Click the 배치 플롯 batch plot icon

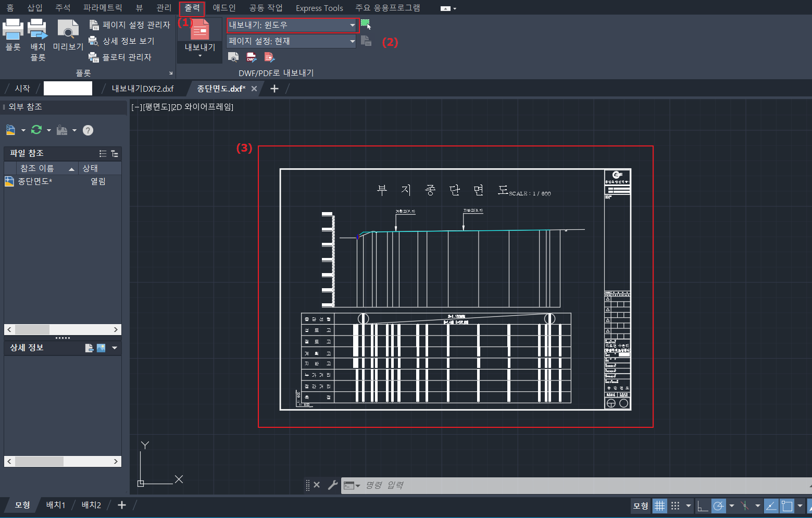click(38, 29)
